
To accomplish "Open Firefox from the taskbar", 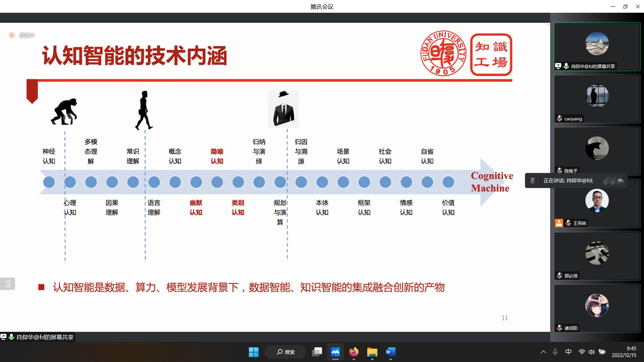I will click(x=354, y=352).
